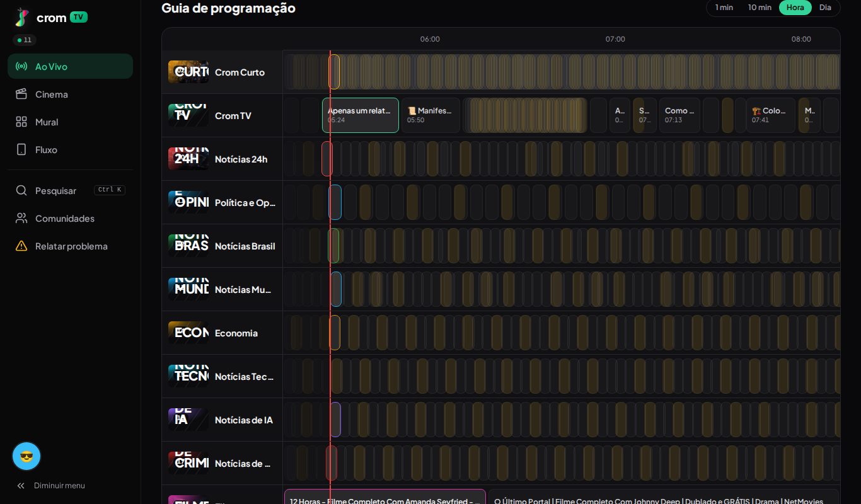
Task: Click the 'Notícias Tec...' channel name
Action: pos(245,376)
